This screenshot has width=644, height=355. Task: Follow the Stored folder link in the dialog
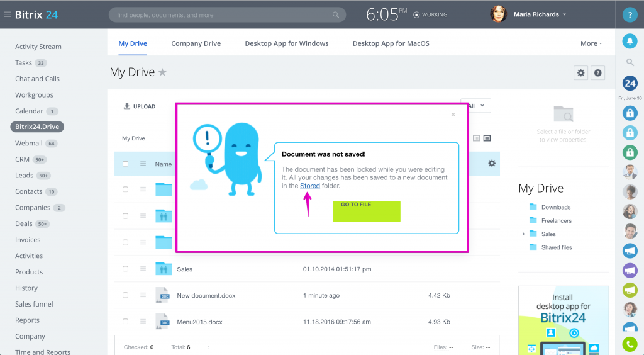tap(309, 186)
